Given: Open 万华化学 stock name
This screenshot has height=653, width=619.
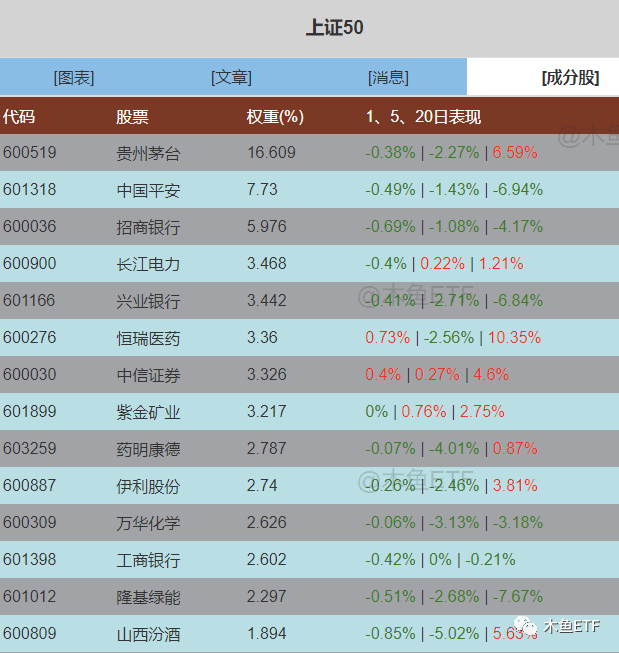Looking at the screenshot, I should tap(148, 523).
